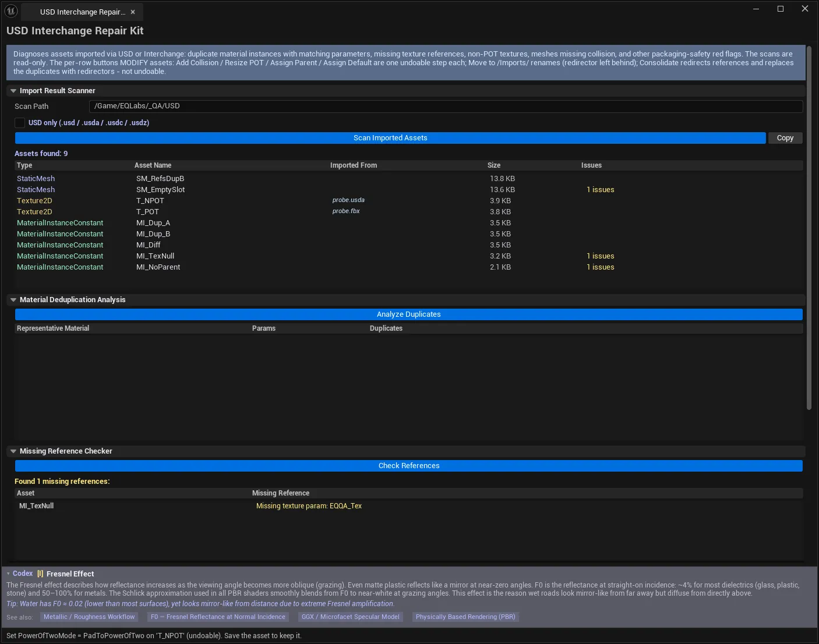This screenshot has height=644, width=819.
Task: Click the Size column header
Action: pyautogui.click(x=494, y=165)
